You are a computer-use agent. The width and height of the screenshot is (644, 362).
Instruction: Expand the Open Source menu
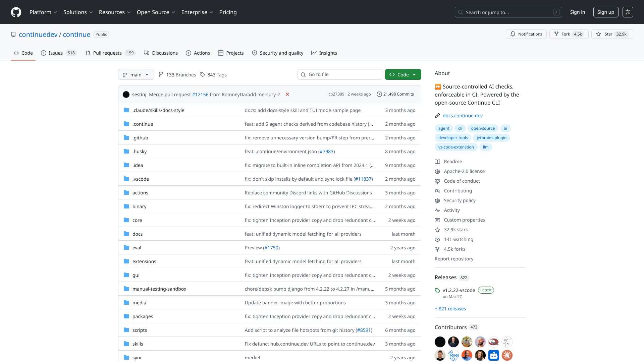[156, 12]
